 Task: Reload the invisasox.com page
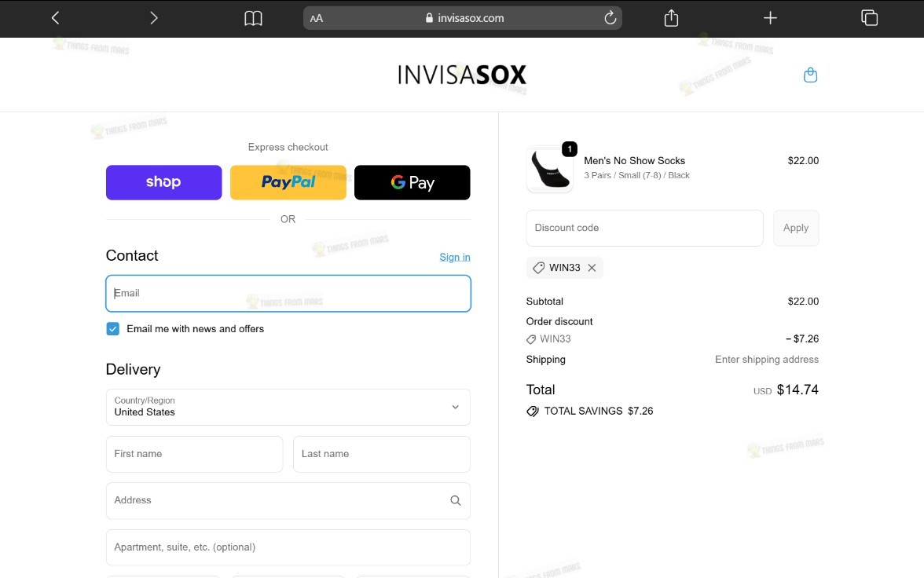pyautogui.click(x=610, y=18)
